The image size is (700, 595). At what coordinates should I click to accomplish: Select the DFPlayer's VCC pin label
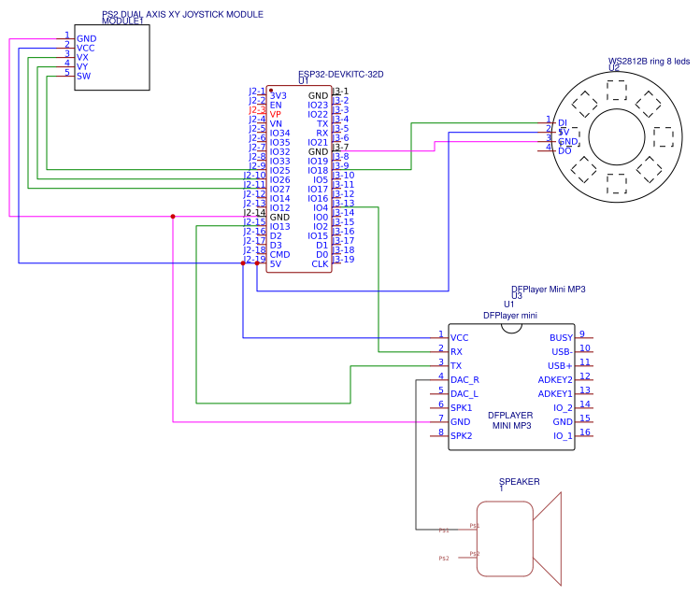coord(460,338)
